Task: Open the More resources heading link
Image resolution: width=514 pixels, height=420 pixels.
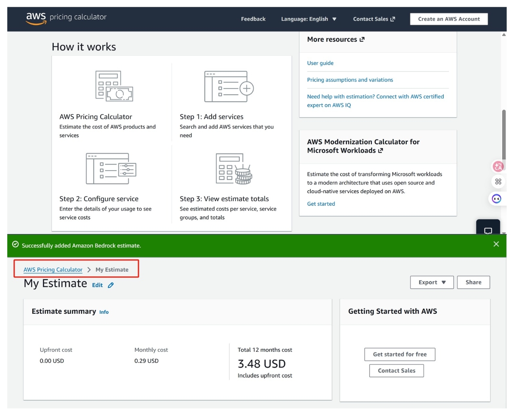Action: pyautogui.click(x=336, y=39)
